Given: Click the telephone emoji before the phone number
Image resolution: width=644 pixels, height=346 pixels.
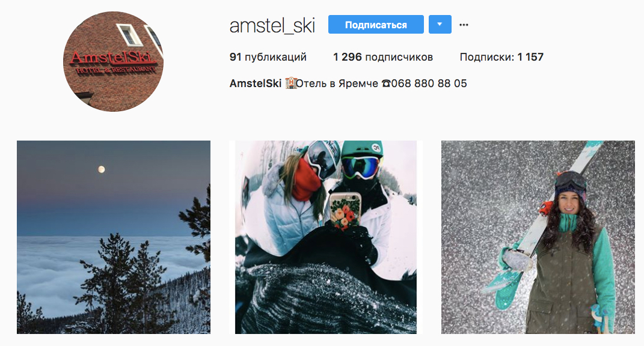Looking at the screenshot, I should (385, 83).
